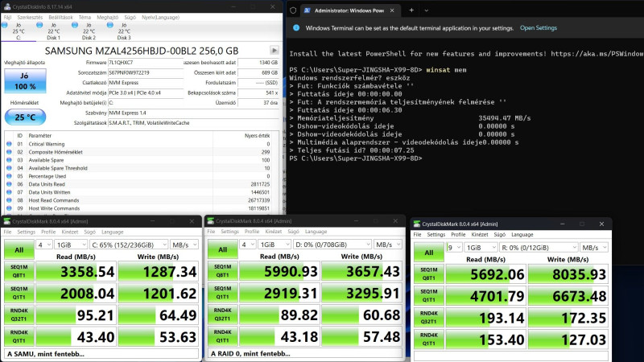Expand the terminal new-tab dropdown chevron
This screenshot has height=362, width=644.
click(x=427, y=10)
